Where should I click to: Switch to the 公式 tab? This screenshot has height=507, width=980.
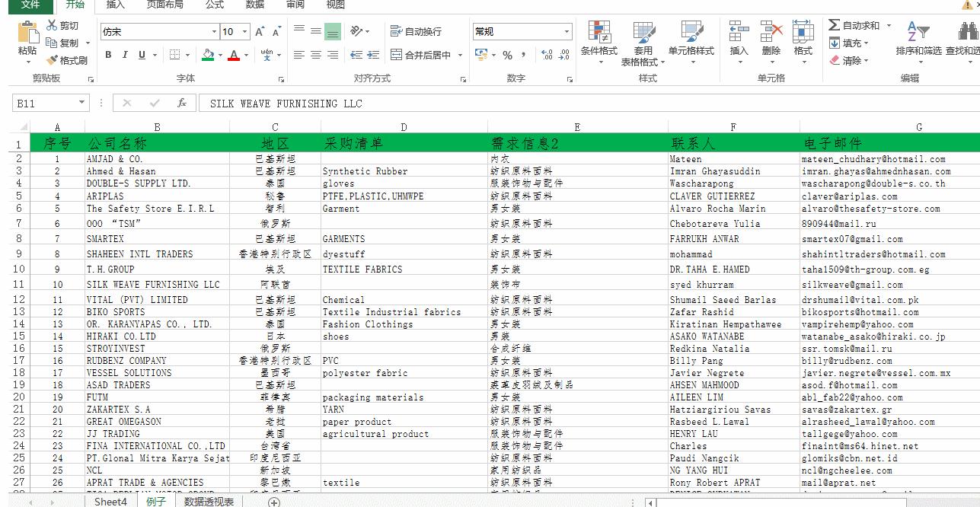pos(215,5)
